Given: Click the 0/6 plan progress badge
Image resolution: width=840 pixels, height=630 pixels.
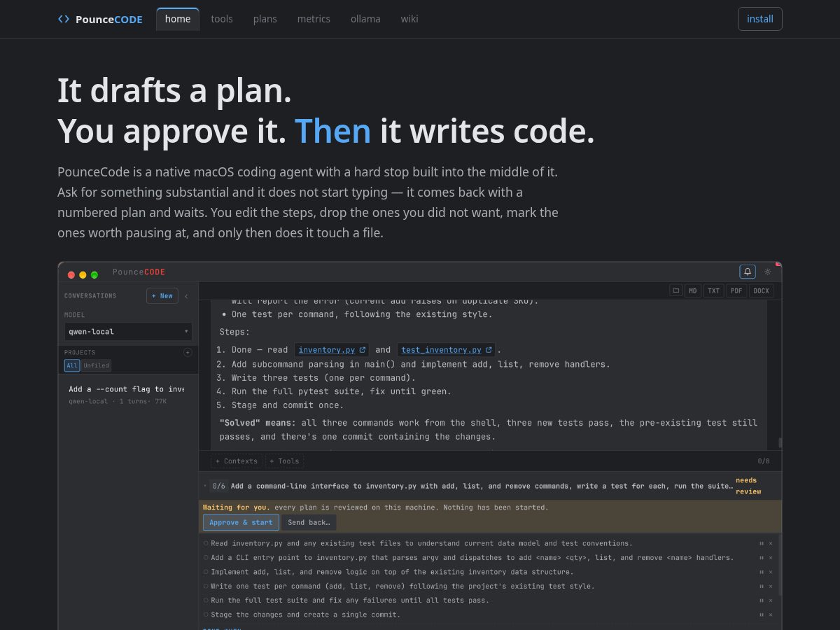Looking at the screenshot, I should [x=218, y=486].
